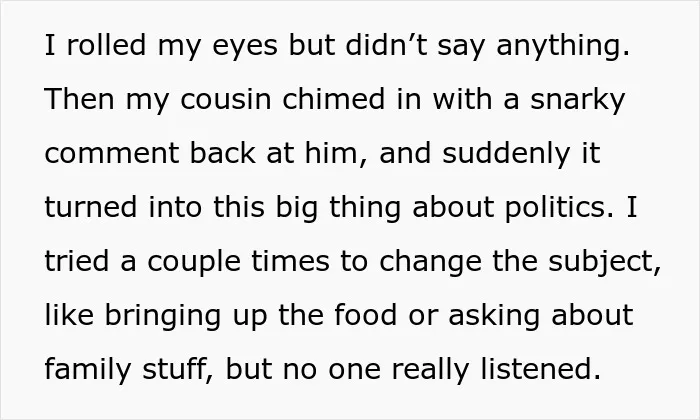Click the word "chimed" in second line
This screenshot has width=700, height=420.
(x=333, y=99)
